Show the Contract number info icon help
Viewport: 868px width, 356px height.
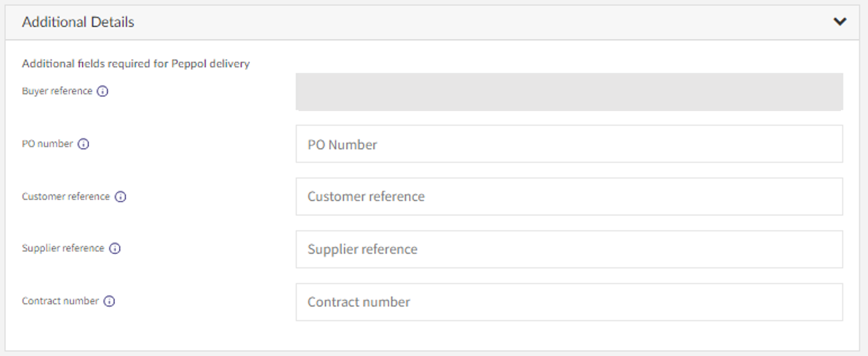tap(109, 301)
